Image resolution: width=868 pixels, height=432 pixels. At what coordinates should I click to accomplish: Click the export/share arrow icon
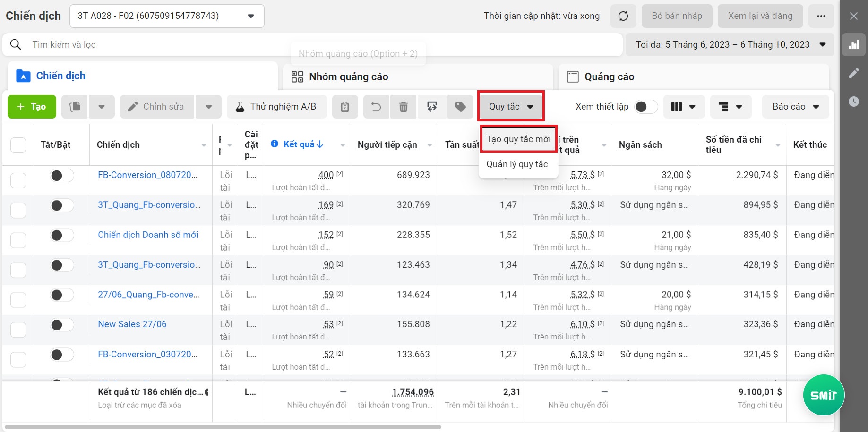(432, 107)
